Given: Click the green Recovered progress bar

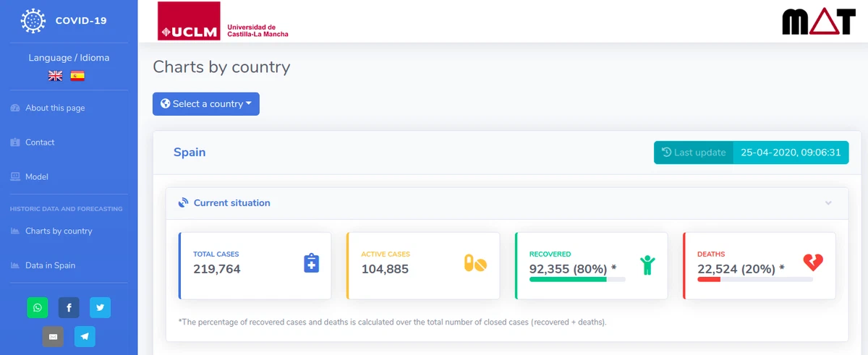Looking at the screenshot, I should pos(577,279).
